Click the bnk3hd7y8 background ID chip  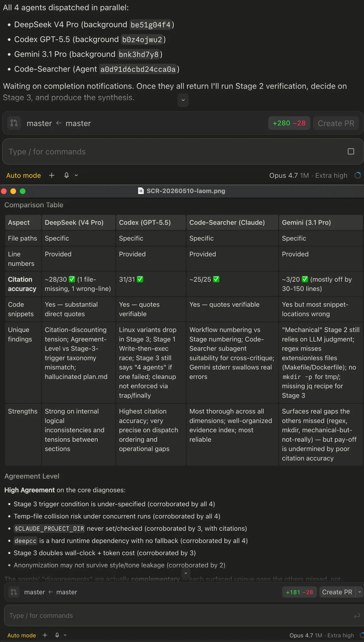click(139, 54)
